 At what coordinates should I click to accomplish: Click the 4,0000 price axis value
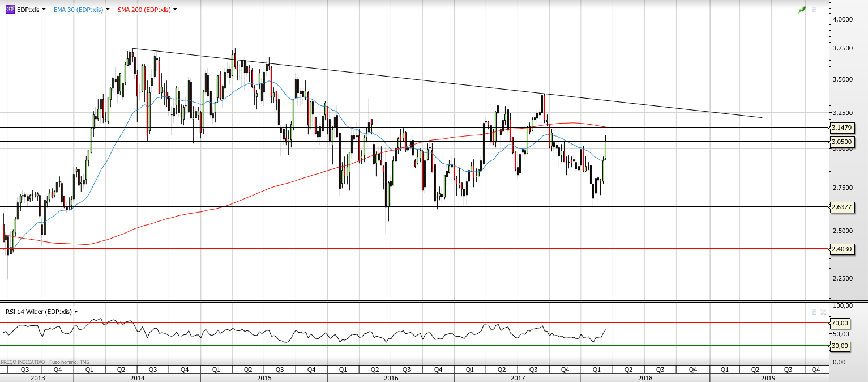[842, 19]
